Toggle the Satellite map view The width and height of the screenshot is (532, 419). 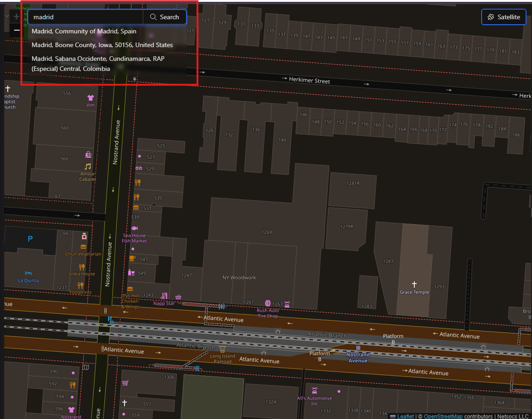(x=503, y=17)
